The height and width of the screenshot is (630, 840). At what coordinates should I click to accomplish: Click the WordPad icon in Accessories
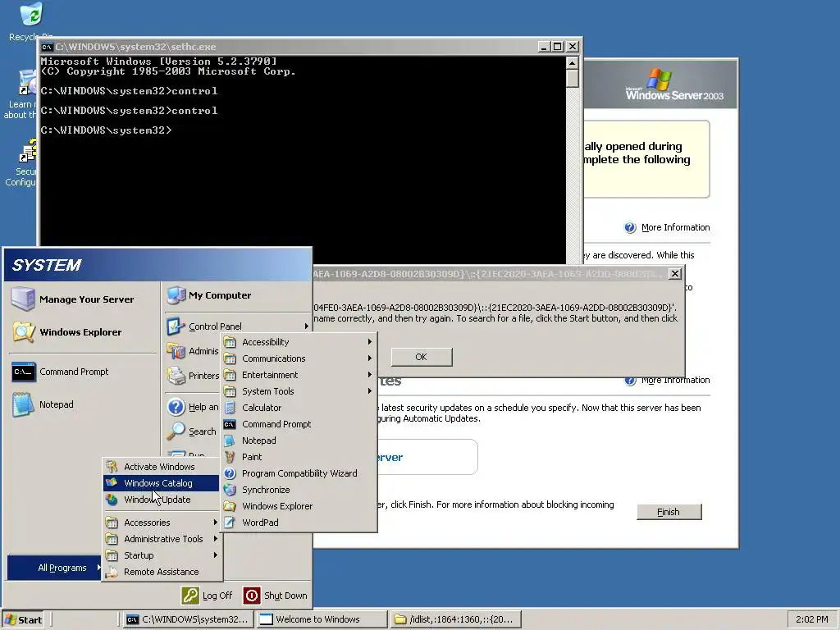point(230,523)
